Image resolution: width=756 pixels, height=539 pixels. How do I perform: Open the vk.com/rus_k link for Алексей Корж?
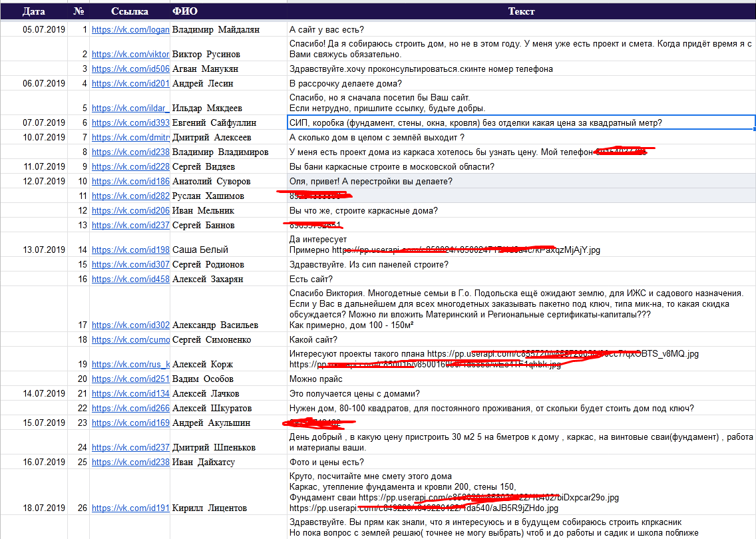tap(130, 364)
